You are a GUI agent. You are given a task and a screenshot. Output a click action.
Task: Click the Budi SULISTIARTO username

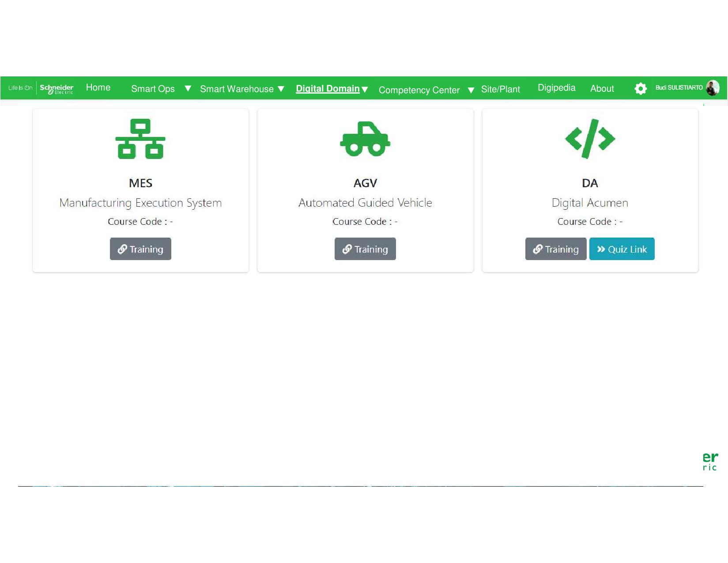(679, 88)
